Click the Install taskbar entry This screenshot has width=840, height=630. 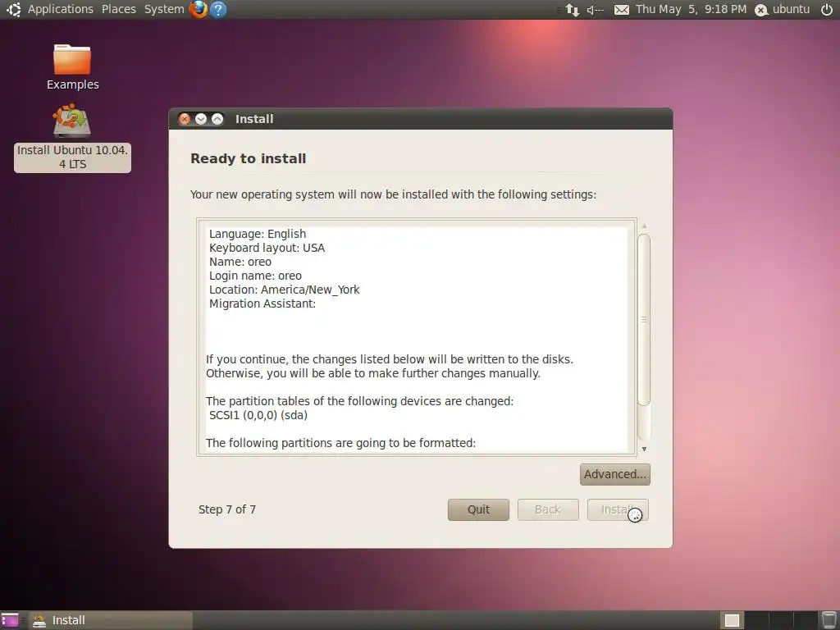111,620
